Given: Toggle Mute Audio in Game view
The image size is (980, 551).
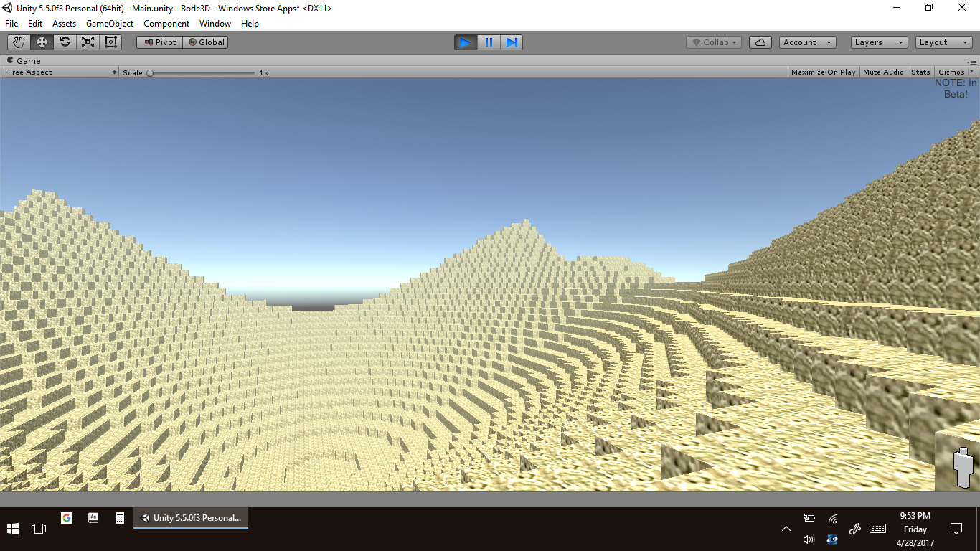Looking at the screenshot, I should point(883,72).
